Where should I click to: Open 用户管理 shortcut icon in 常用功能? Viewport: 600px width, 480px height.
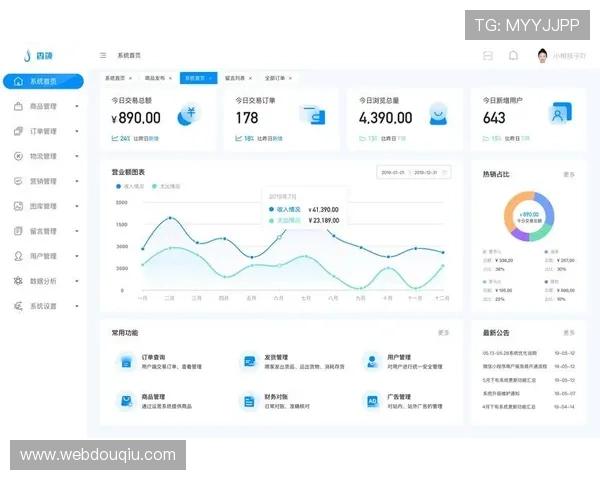[371, 361]
